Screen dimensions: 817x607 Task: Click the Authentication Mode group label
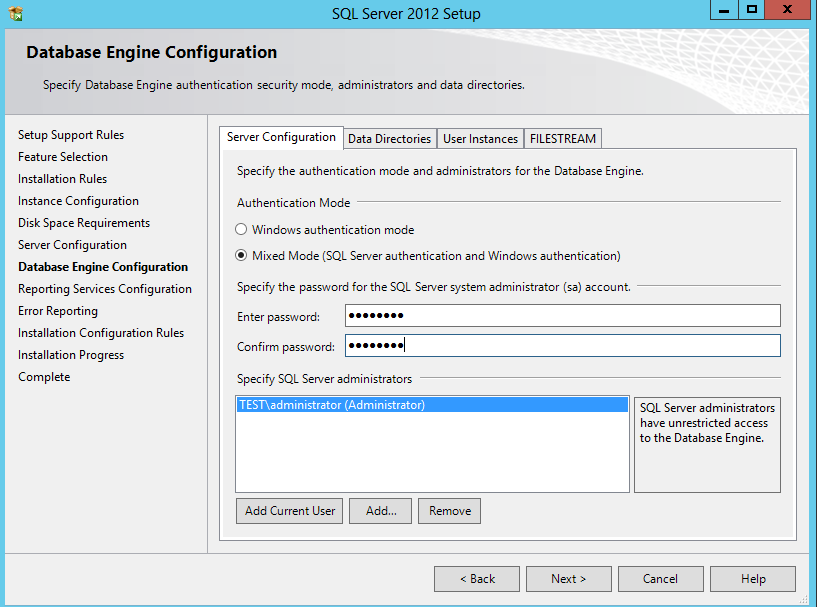point(294,203)
